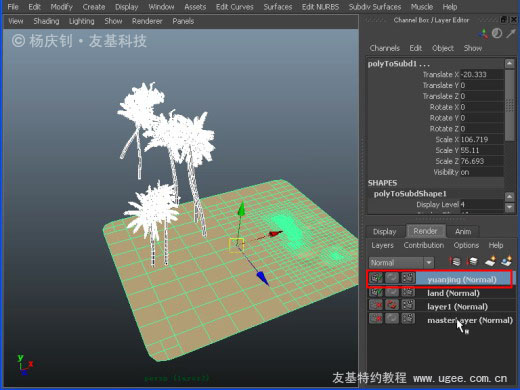Screen dimensions: 520x390
Task: Click the Translate Z value field
Action: pos(482,96)
